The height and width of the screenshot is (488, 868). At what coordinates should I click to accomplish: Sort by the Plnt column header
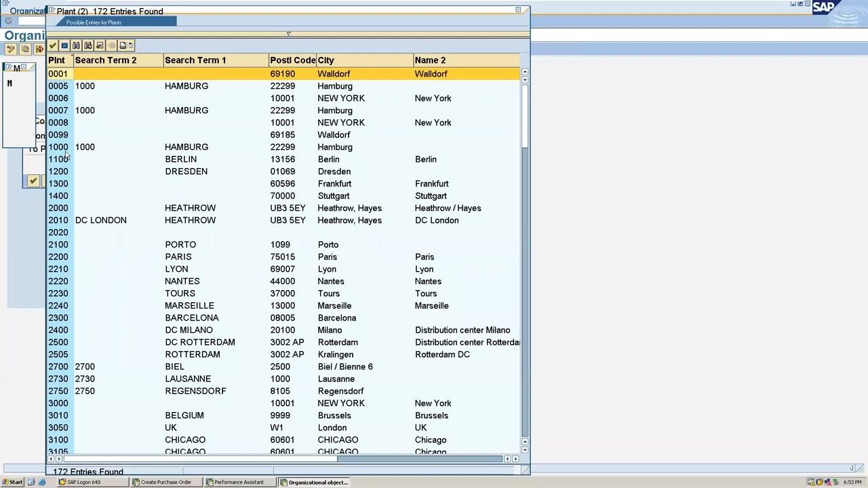[60, 60]
